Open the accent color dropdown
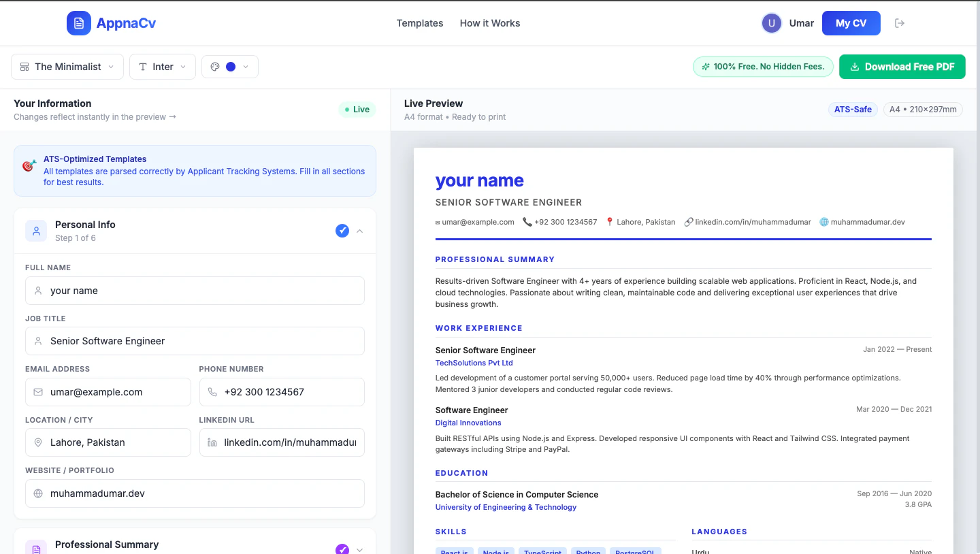 point(230,67)
